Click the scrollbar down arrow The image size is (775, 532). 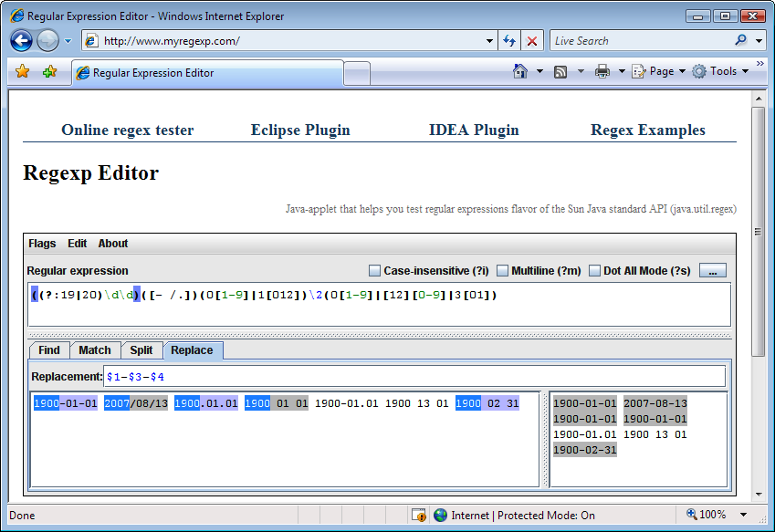[x=759, y=494]
